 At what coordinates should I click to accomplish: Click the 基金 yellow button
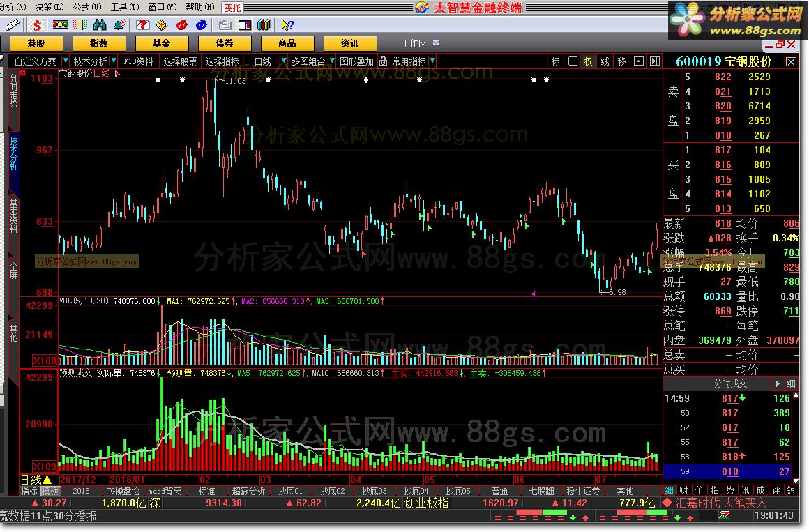pyautogui.click(x=162, y=43)
